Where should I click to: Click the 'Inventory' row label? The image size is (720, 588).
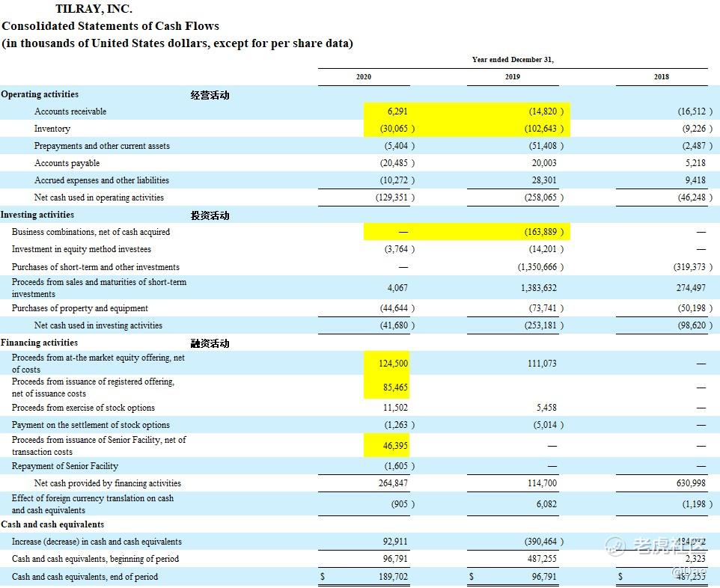(x=52, y=129)
